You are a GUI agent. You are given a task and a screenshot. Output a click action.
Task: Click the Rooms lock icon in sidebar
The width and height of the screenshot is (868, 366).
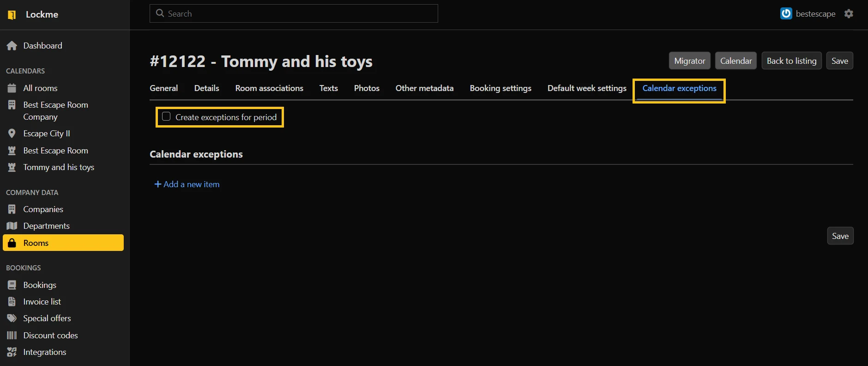click(12, 243)
